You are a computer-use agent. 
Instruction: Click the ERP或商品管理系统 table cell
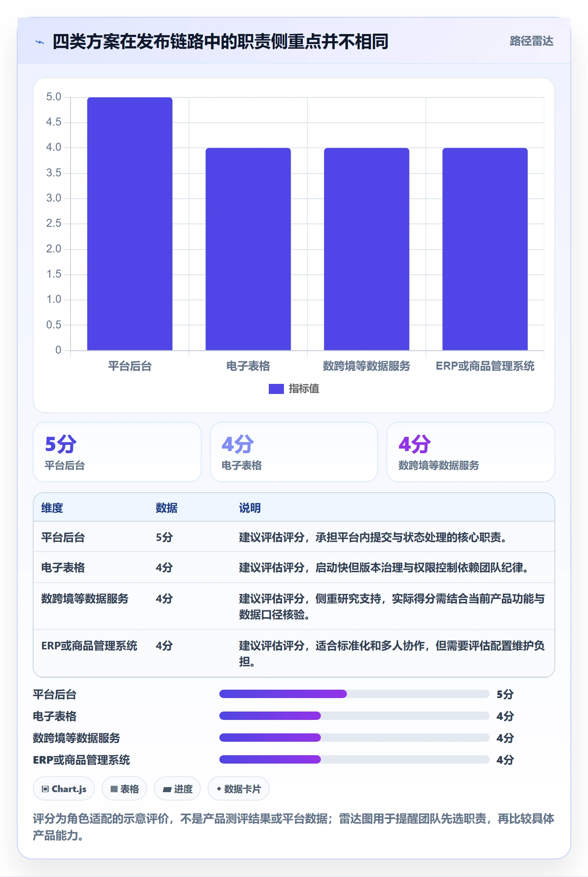pos(89,646)
